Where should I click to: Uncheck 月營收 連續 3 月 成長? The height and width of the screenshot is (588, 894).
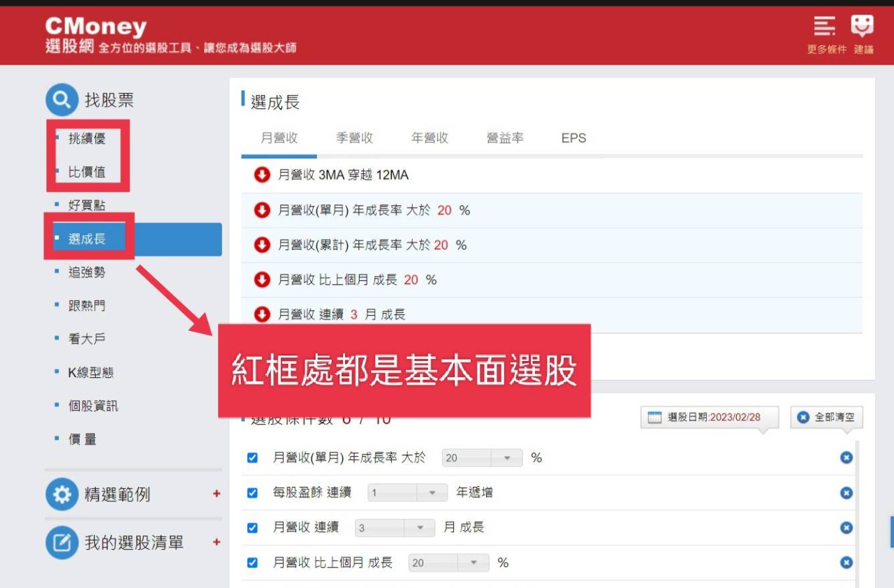pos(252,527)
